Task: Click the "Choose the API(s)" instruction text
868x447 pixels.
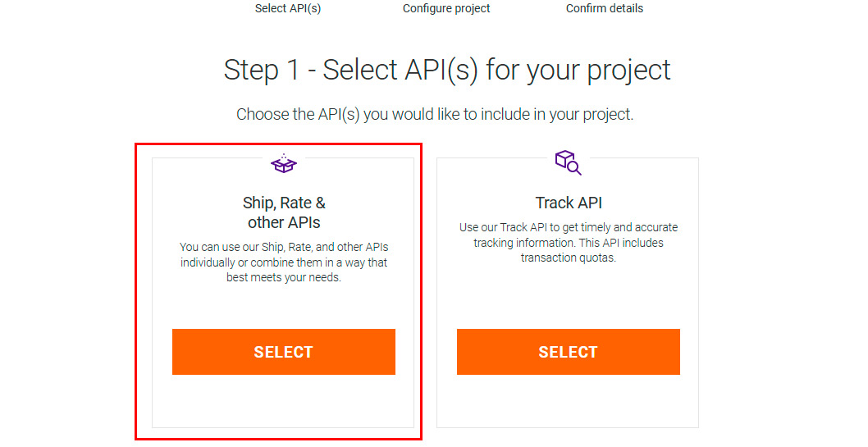Action: (435, 114)
